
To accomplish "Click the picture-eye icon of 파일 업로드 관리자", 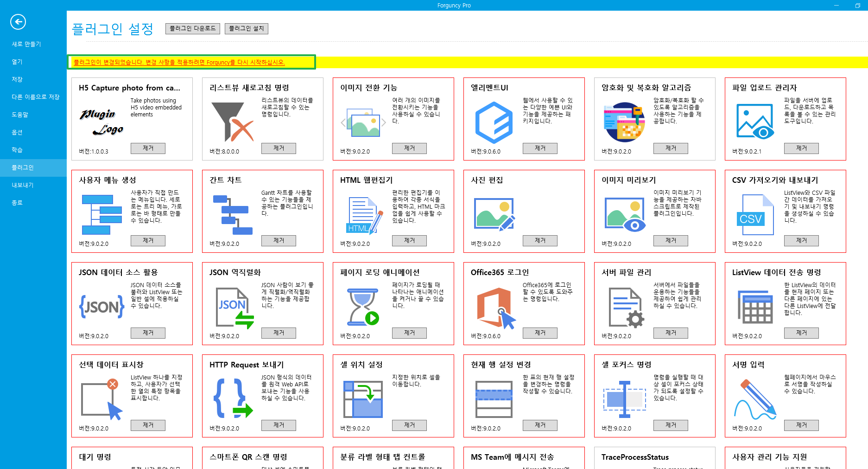I will click(755, 121).
